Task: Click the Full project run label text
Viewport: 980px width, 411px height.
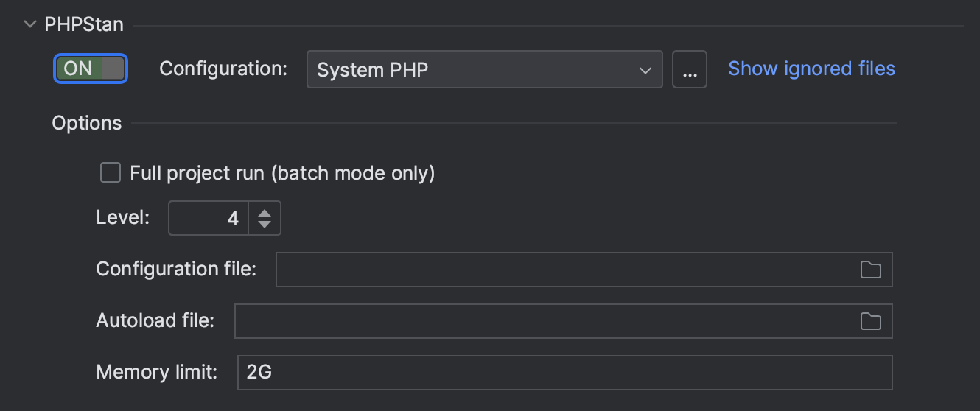Action: click(282, 173)
